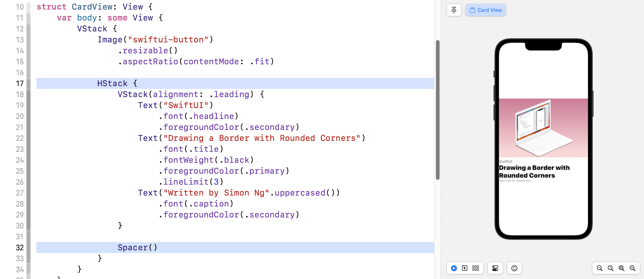The height and width of the screenshot is (279, 644).
Task: Select "Drawing a Border with Rounded Corners" preview title
Action: pos(534,171)
